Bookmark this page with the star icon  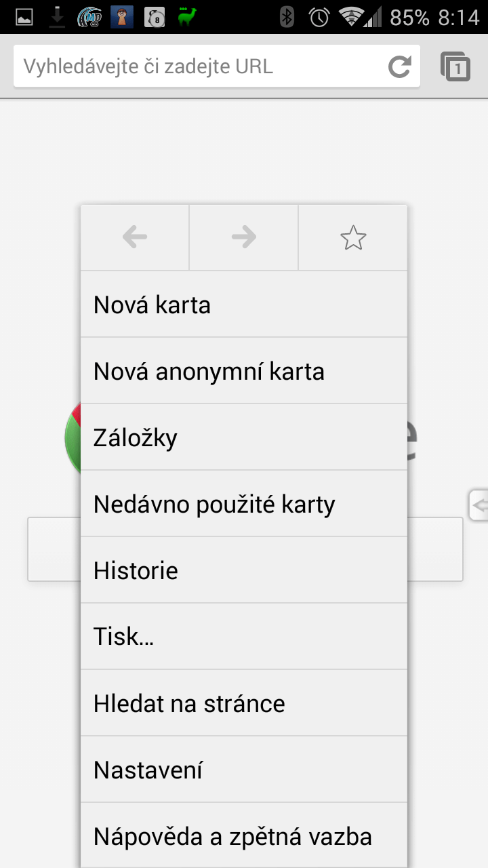[x=353, y=237]
